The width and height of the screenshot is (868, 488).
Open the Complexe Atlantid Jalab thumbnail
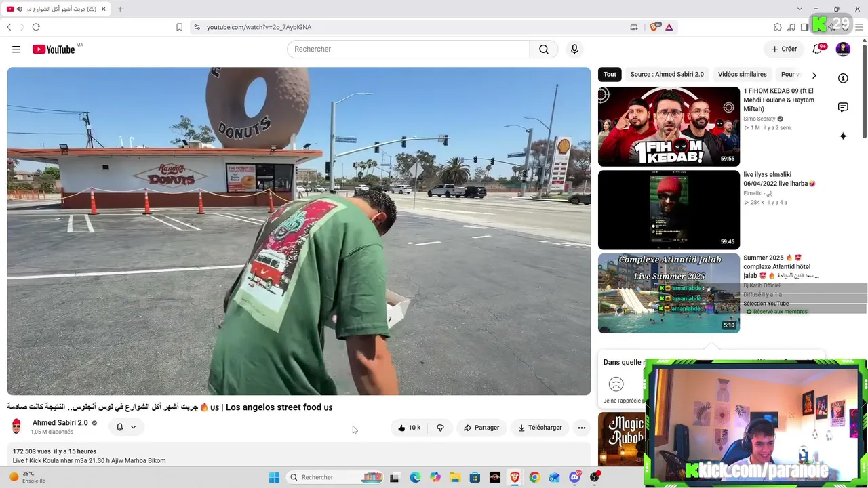pos(669,293)
